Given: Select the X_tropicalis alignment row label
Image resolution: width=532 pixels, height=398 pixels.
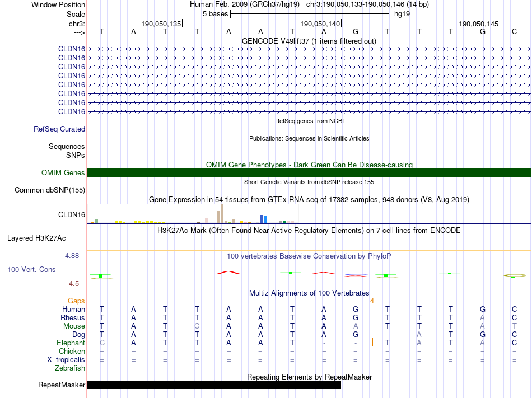Looking at the screenshot, I should [66, 360].
